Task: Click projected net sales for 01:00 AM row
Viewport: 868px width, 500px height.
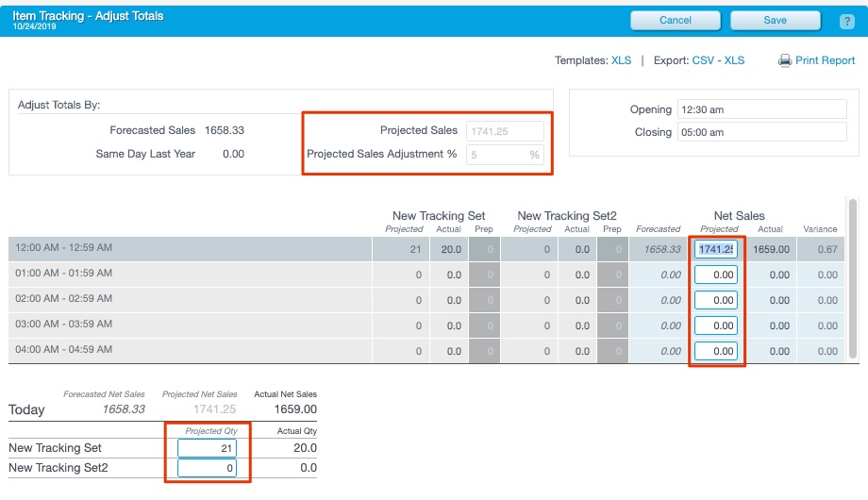Action: (x=716, y=275)
